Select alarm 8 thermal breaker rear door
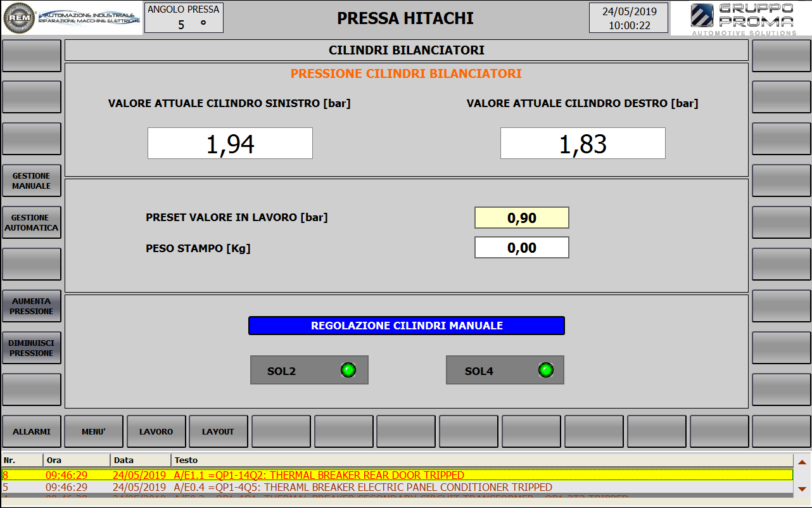This screenshot has width=812, height=508. tap(397, 475)
